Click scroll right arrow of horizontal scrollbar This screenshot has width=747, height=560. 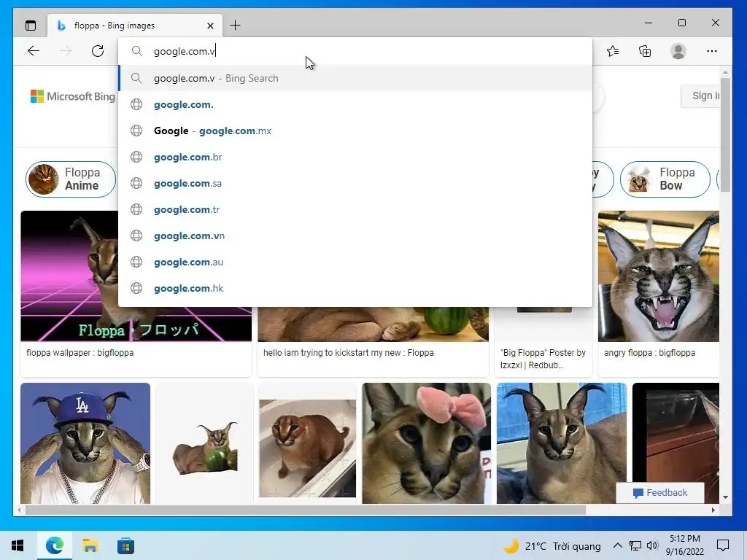point(713,510)
